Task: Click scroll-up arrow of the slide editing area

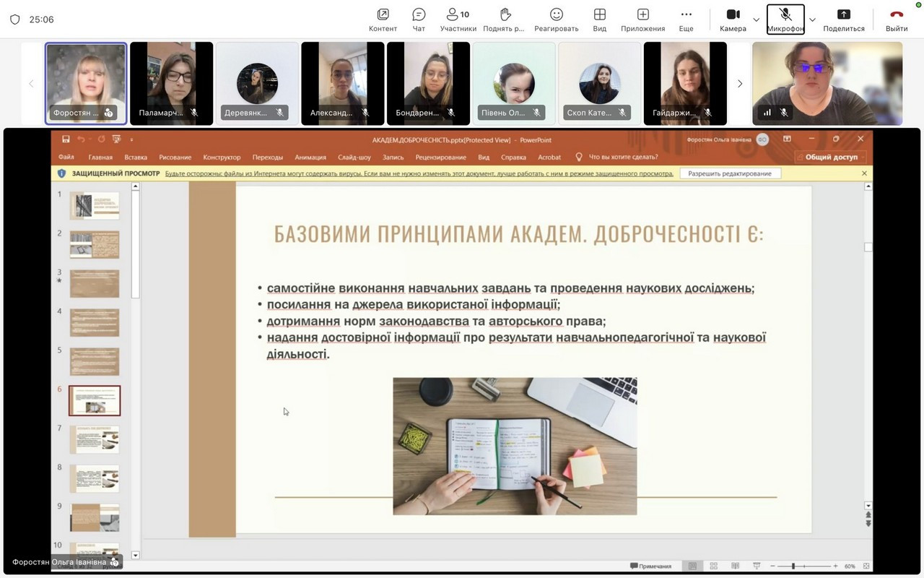Action: [x=868, y=187]
